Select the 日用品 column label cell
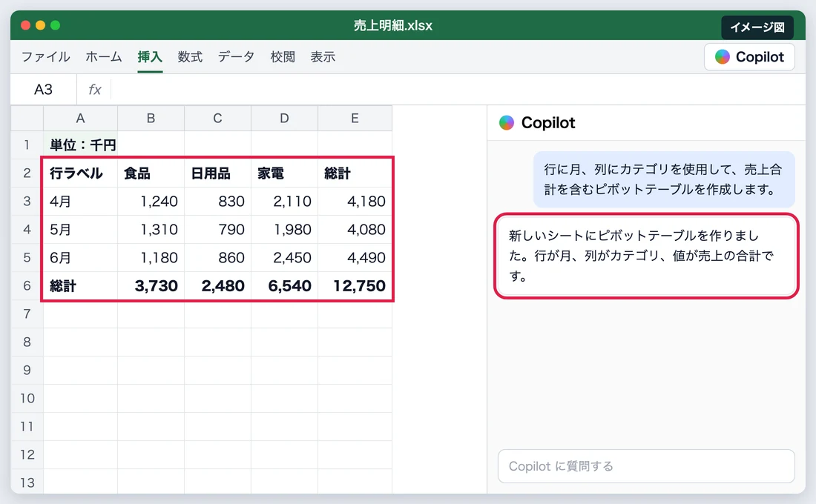This screenshot has height=504, width=816. click(217, 173)
